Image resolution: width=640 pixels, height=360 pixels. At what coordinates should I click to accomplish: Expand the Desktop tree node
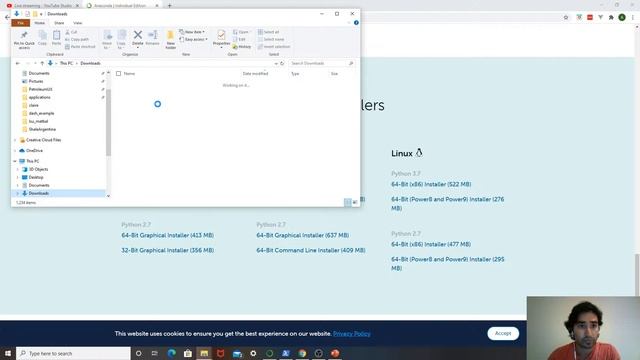click(18, 177)
